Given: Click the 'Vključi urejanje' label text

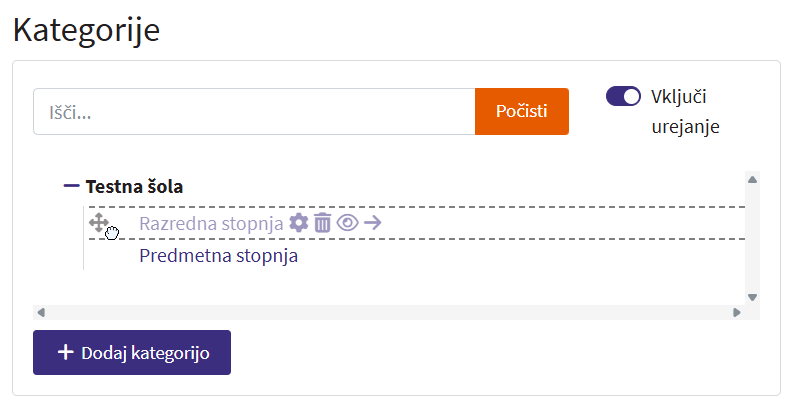Looking at the screenshot, I should point(685,111).
